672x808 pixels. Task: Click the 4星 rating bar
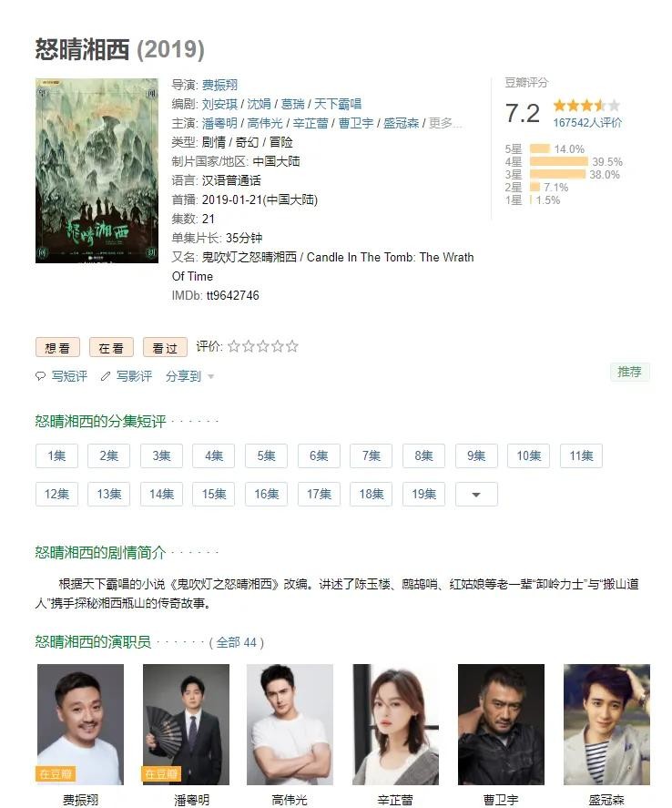(x=559, y=162)
